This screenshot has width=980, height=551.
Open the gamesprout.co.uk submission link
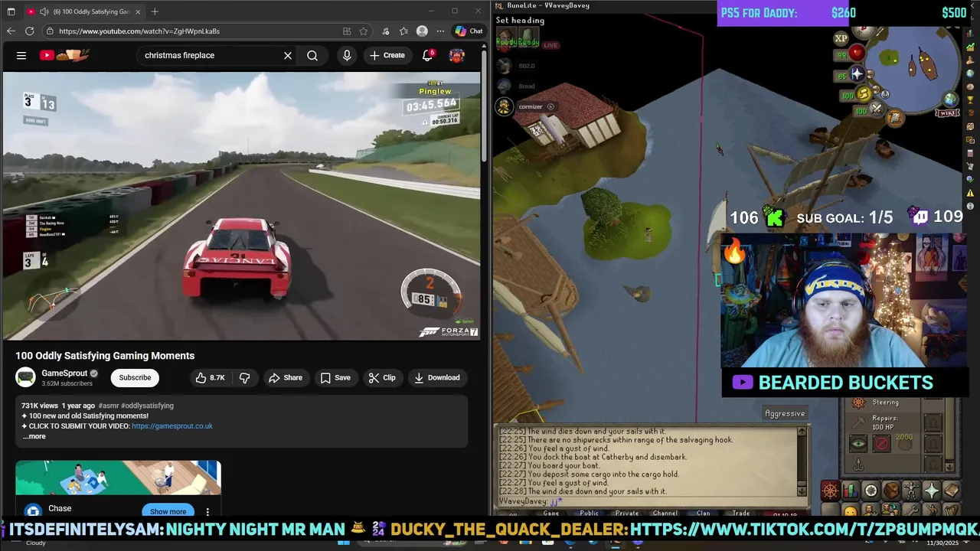pyautogui.click(x=172, y=426)
